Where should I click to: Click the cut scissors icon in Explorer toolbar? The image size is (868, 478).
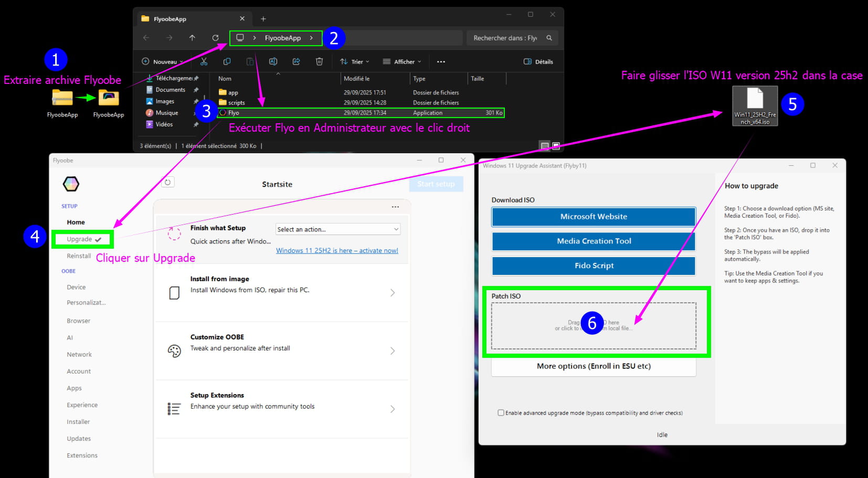pos(204,61)
